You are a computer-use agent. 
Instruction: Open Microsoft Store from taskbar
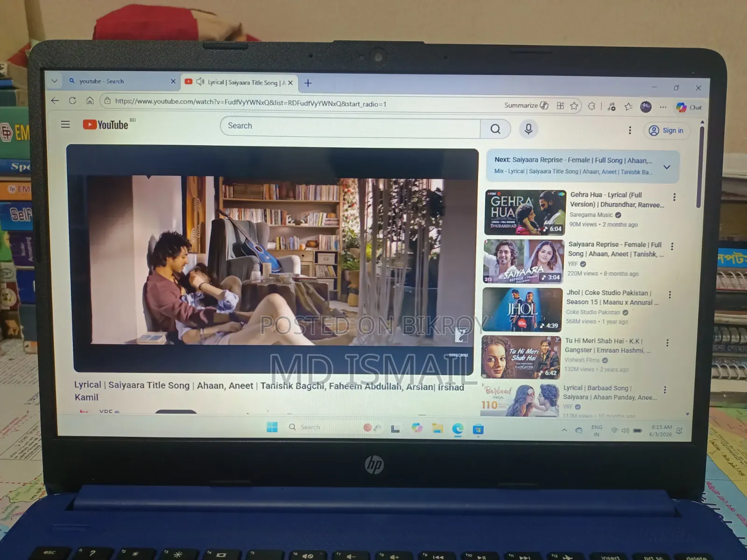point(478,429)
